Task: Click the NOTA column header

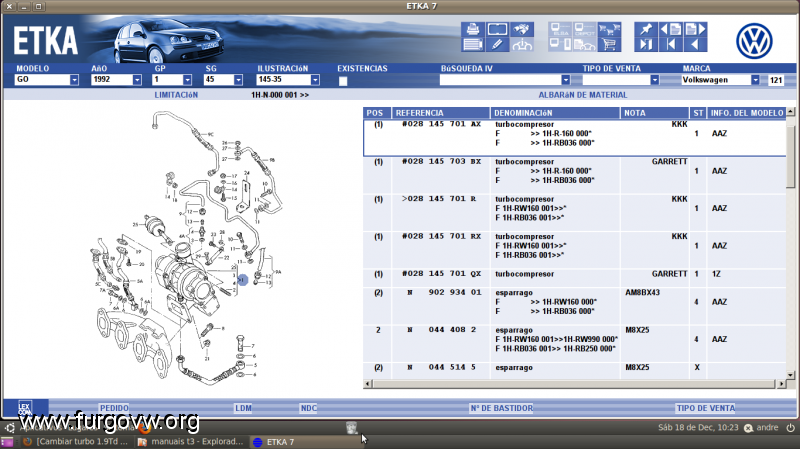Action: coord(655,113)
